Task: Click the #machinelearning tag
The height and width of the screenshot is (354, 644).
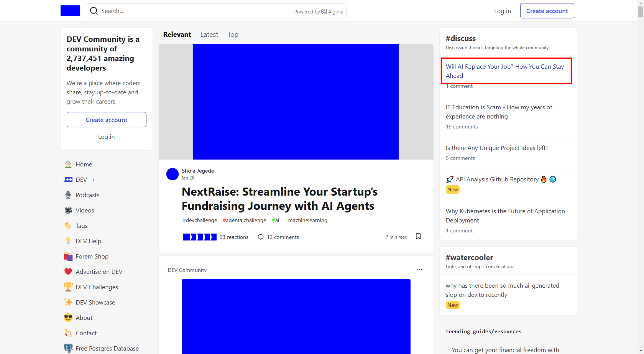Action: tap(307, 220)
